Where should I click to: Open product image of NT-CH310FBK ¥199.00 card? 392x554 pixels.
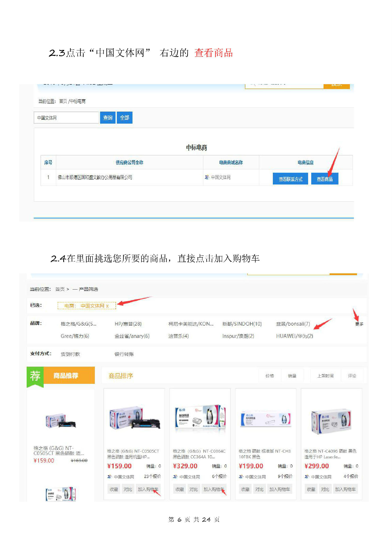[266, 419]
